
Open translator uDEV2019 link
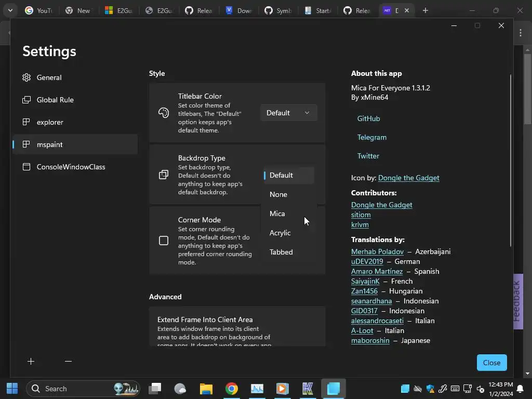[x=367, y=261]
